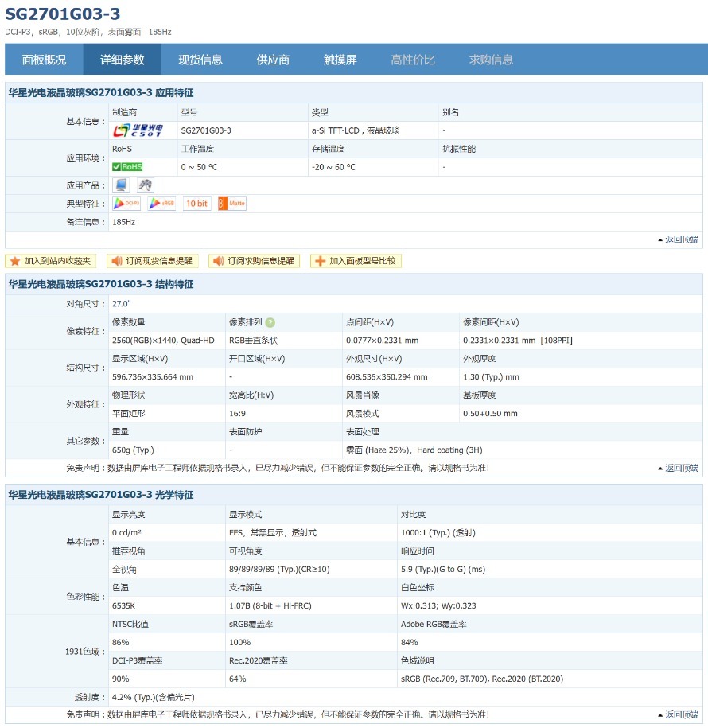The height and width of the screenshot is (728, 708).
Task: Click the NTSC ratio value 86%
Action: pyautogui.click(x=120, y=643)
